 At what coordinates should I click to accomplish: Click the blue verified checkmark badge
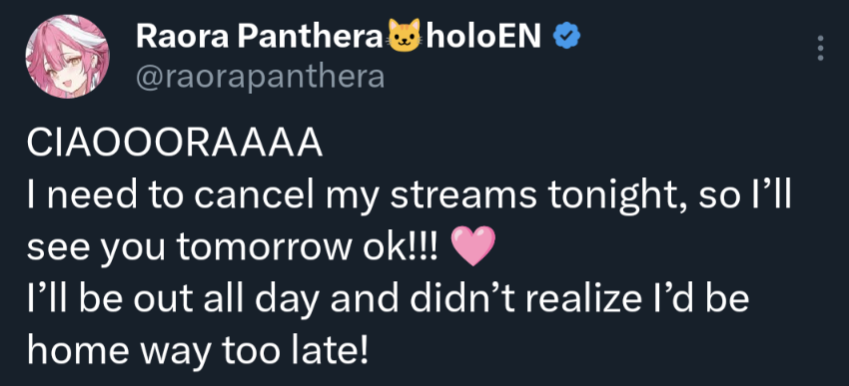click(566, 36)
